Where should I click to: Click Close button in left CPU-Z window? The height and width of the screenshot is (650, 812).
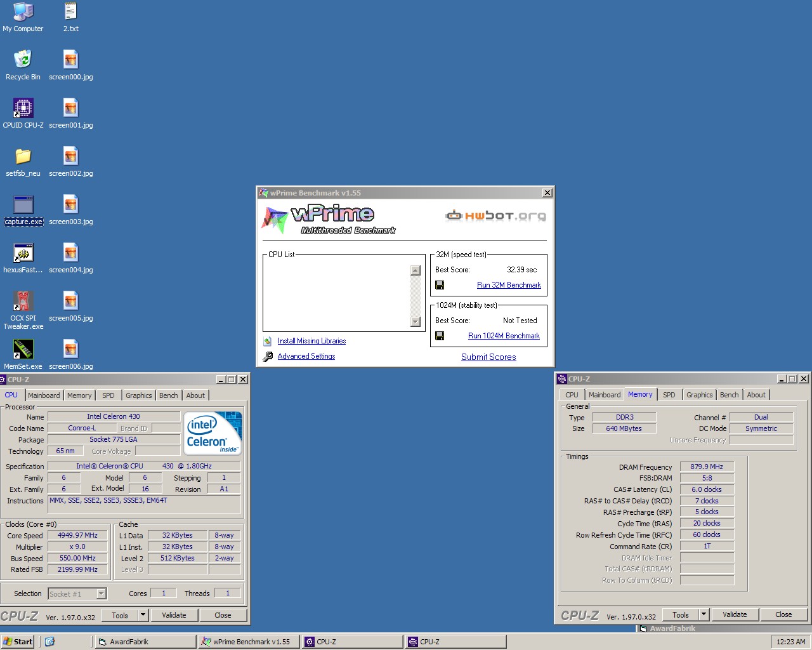coord(223,614)
